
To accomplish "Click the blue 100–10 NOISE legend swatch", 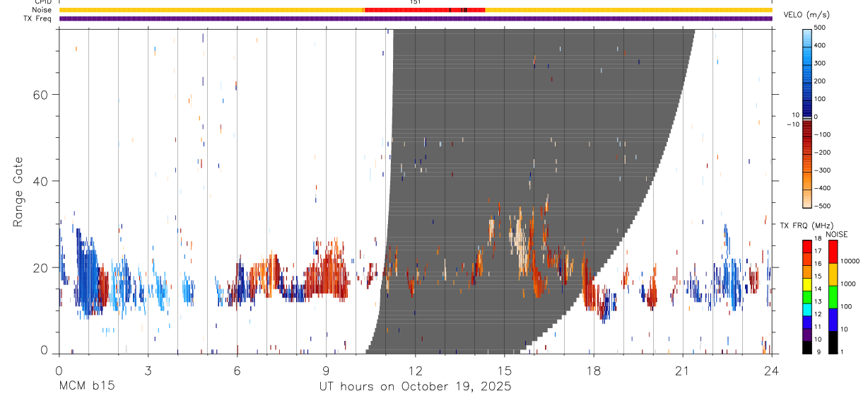I will click(x=833, y=319).
